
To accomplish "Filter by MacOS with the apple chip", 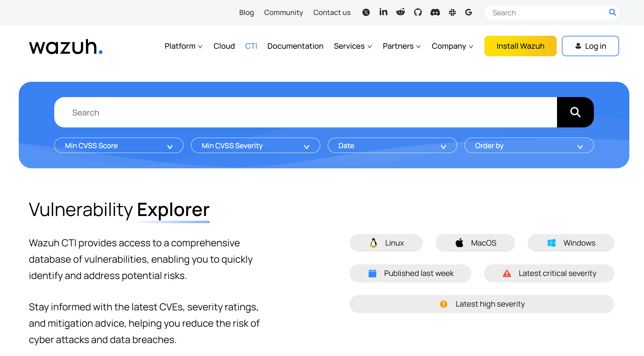I will pyautogui.click(x=475, y=243).
